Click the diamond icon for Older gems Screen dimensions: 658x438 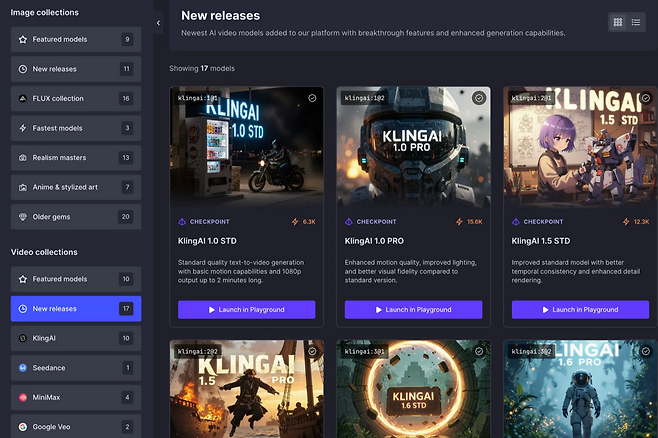(23, 216)
